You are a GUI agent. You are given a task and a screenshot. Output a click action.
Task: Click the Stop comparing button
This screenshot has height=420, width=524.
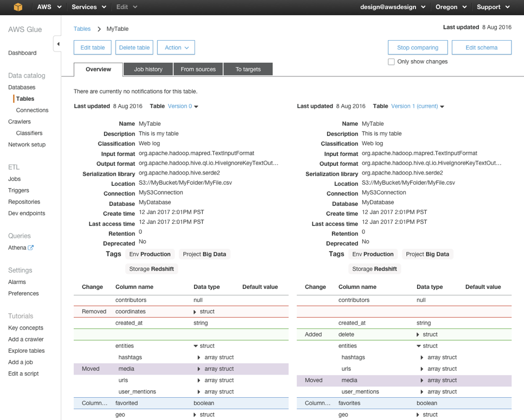(418, 47)
